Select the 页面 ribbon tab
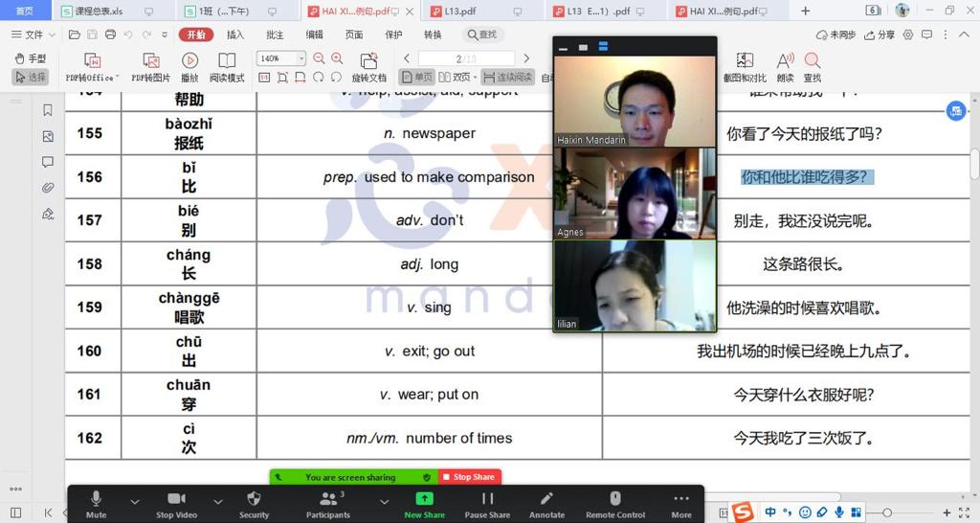 (354, 34)
